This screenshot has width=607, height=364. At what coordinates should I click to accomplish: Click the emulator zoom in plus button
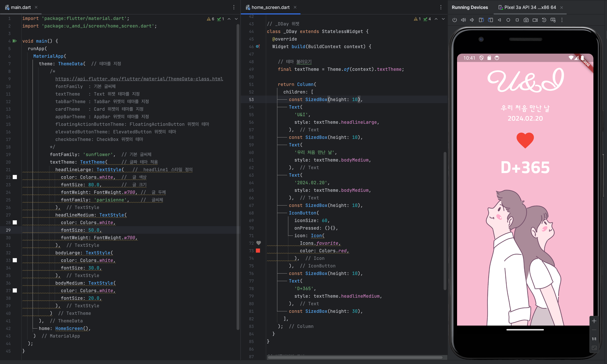[594, 321]
